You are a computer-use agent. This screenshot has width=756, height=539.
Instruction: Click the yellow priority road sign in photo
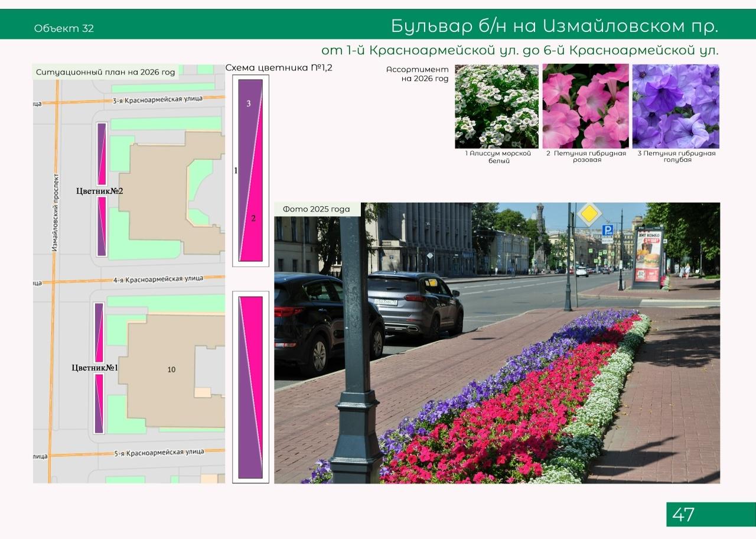pos(588,214)
